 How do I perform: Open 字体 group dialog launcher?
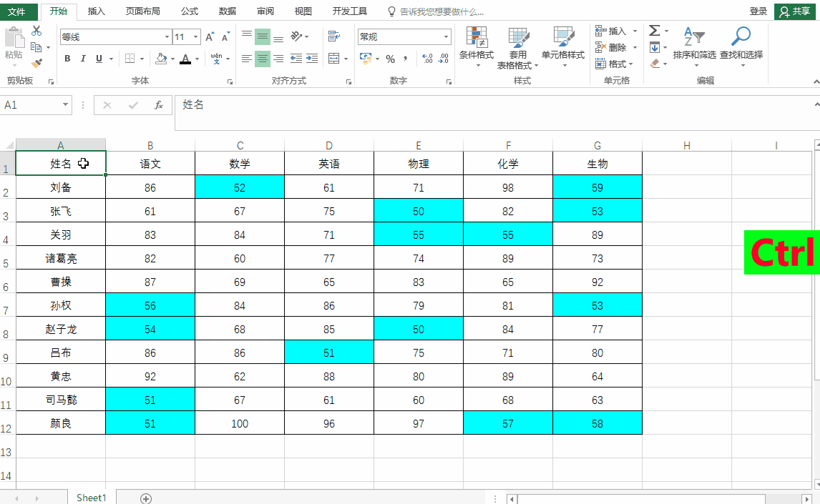(230, 81)
